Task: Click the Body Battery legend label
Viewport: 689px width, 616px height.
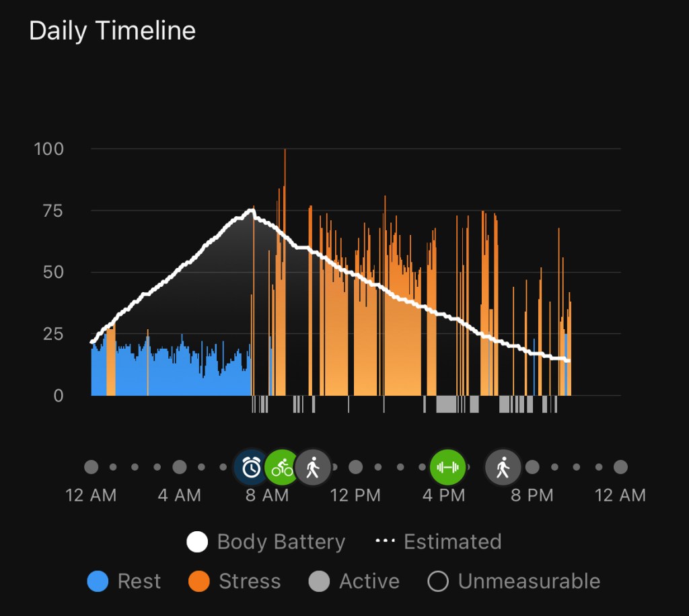Action: click(281, 542)
